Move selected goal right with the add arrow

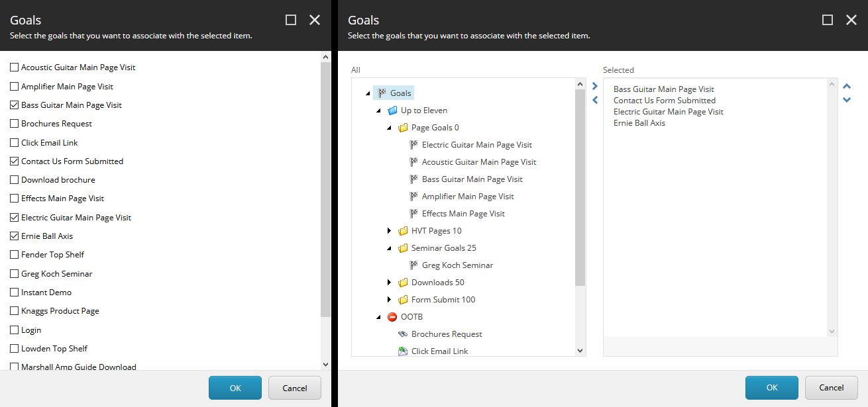[x=594, y=86]
